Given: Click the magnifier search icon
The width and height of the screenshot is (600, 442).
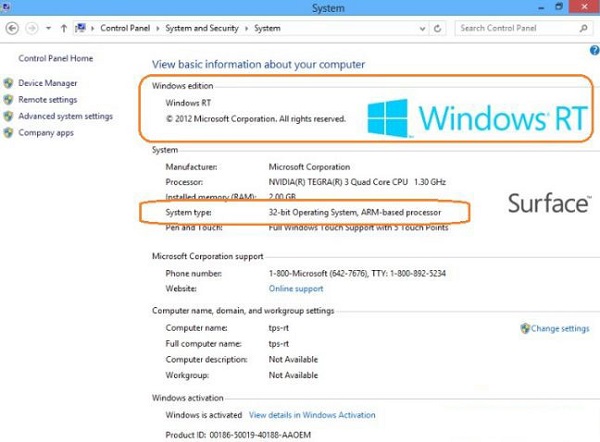Looking at the screenshot, I should pyautogui.click(x=584, y=28).
